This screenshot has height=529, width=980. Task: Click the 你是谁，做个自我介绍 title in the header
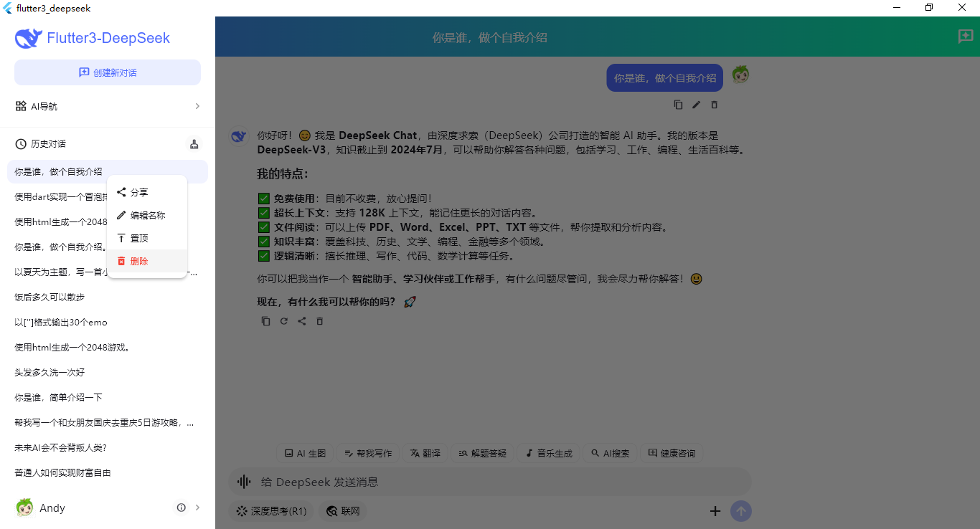(490, 37)
